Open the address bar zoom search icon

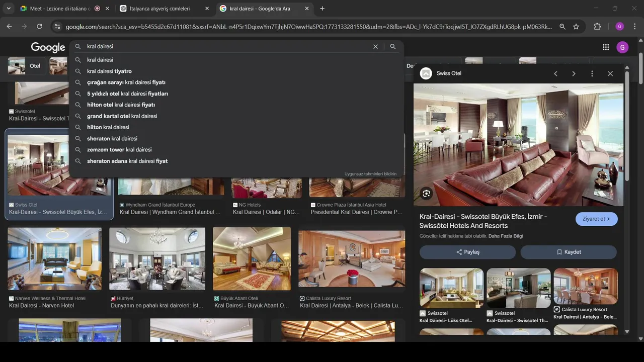coord(562,27)
